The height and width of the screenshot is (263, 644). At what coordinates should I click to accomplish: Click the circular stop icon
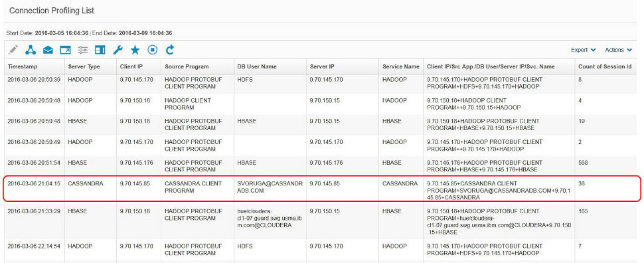(153, 50)
